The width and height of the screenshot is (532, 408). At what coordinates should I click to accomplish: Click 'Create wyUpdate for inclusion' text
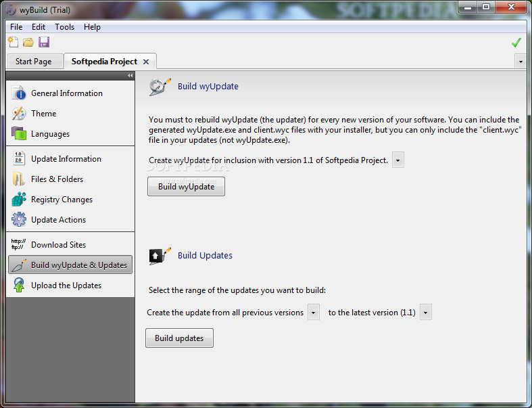[268, 160]
